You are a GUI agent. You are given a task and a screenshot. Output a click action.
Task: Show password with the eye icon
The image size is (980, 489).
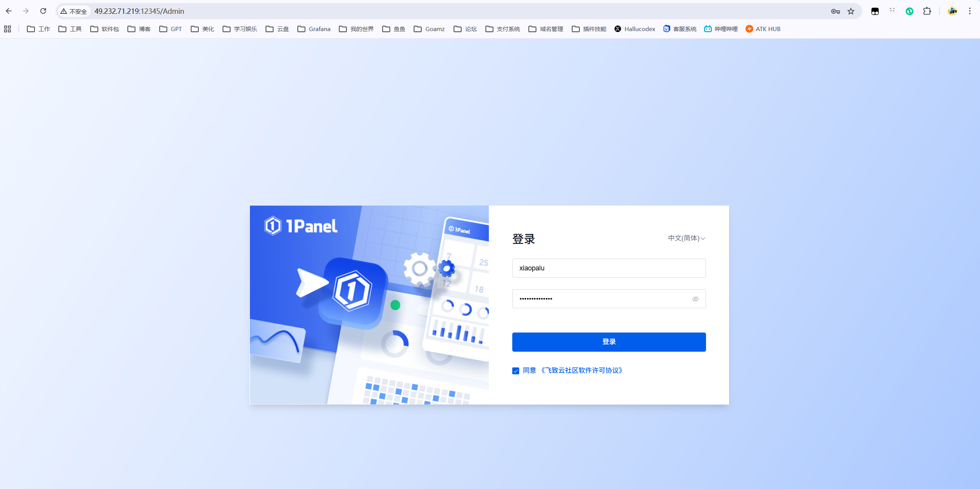click(695, 299)
